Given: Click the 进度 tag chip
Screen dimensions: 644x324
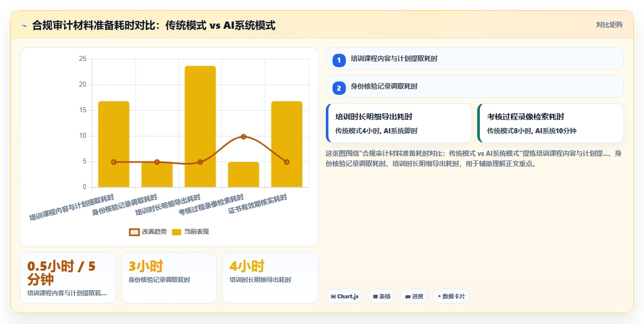Looking at the screenshot, I should (414, 296).
